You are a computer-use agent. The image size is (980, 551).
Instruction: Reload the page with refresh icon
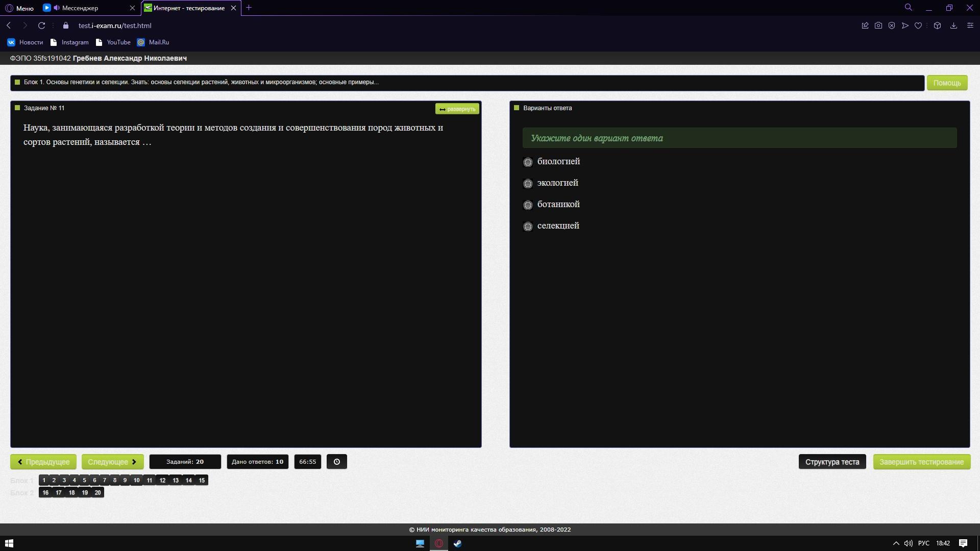42,26
